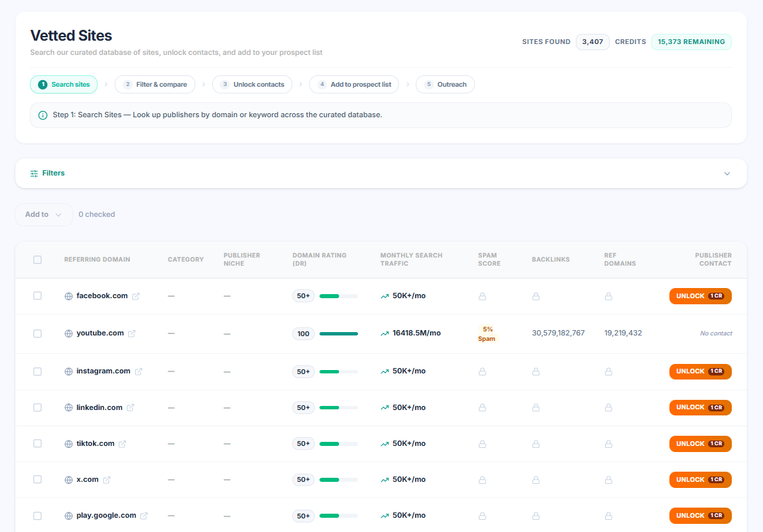The image size is (763, 532).
Task: Click the Domain Rating (DR) column header
Action: (x=319, y=260)
